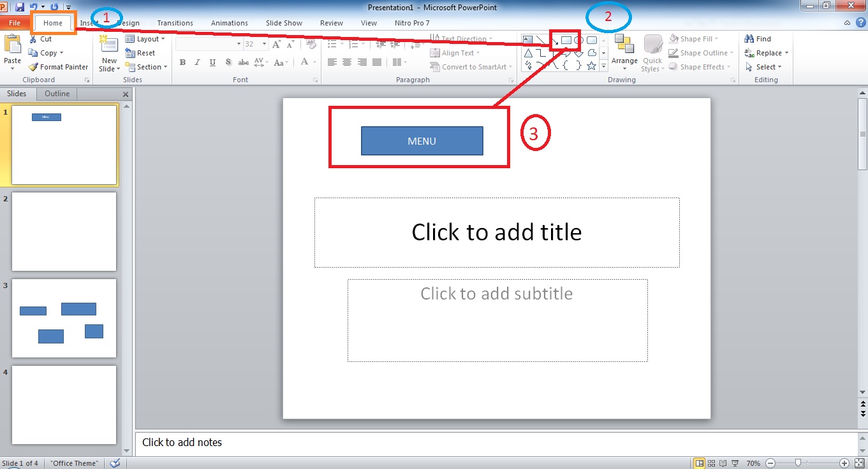Open the Review tab
The width and height of the screenshot is (868, 469).
(x=332, y=23)
